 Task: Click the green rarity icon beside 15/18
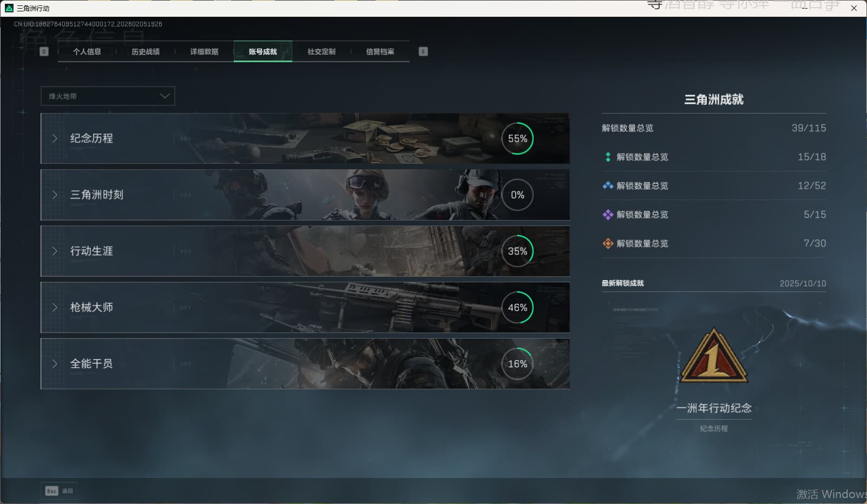point(607,157)
